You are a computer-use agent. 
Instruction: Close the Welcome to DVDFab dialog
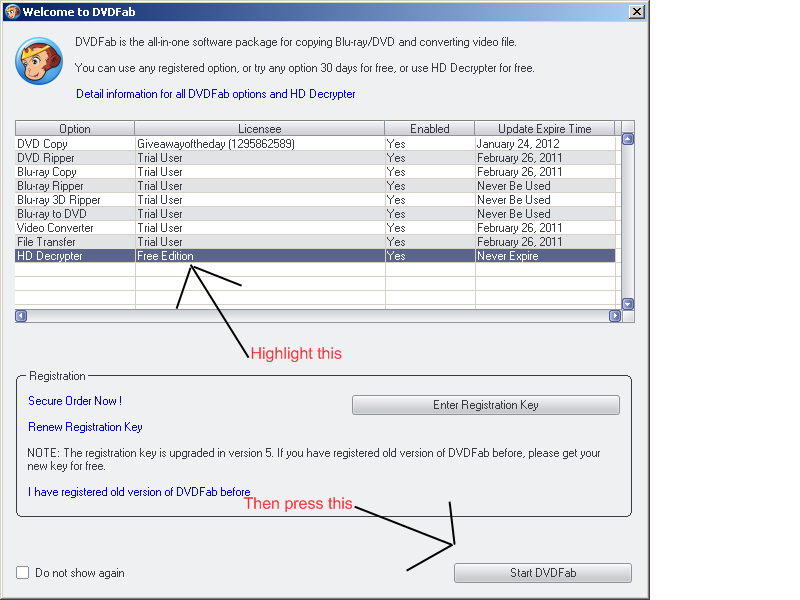click(x=637, y=12)
